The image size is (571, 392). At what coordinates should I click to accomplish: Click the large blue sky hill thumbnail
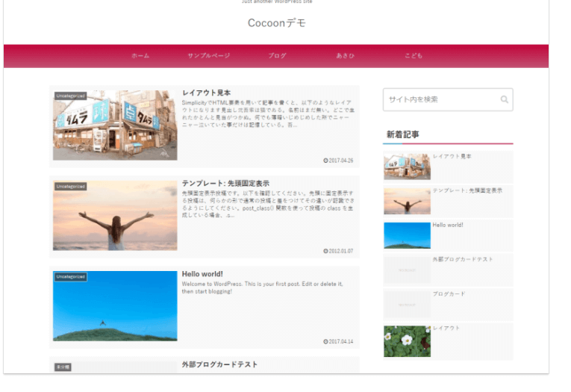115,305
